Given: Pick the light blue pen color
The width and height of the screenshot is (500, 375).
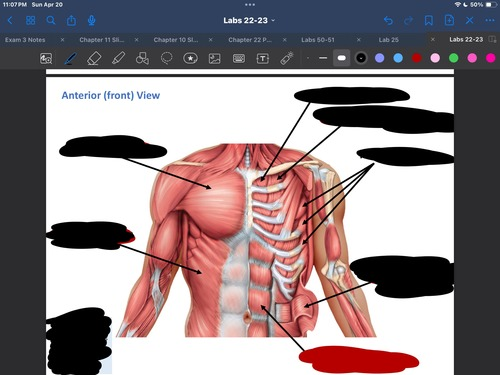Looking at the screenshot, I should tap(398, 58).
